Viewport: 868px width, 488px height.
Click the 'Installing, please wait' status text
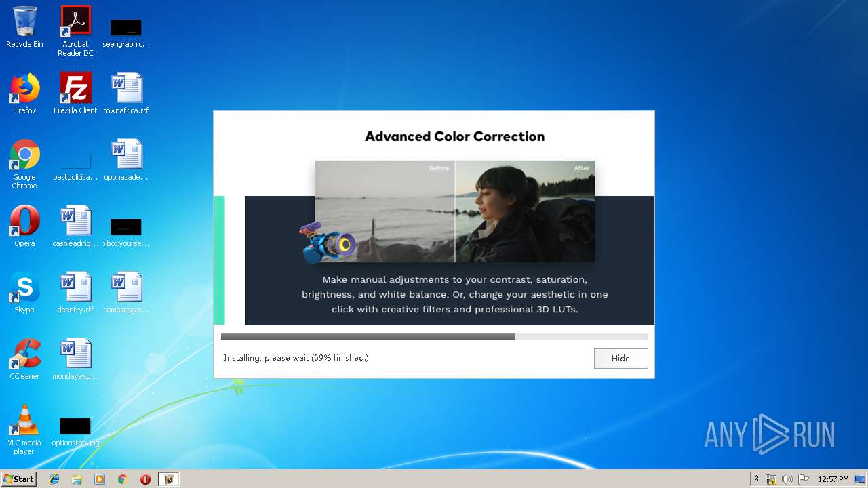point(296,358)
